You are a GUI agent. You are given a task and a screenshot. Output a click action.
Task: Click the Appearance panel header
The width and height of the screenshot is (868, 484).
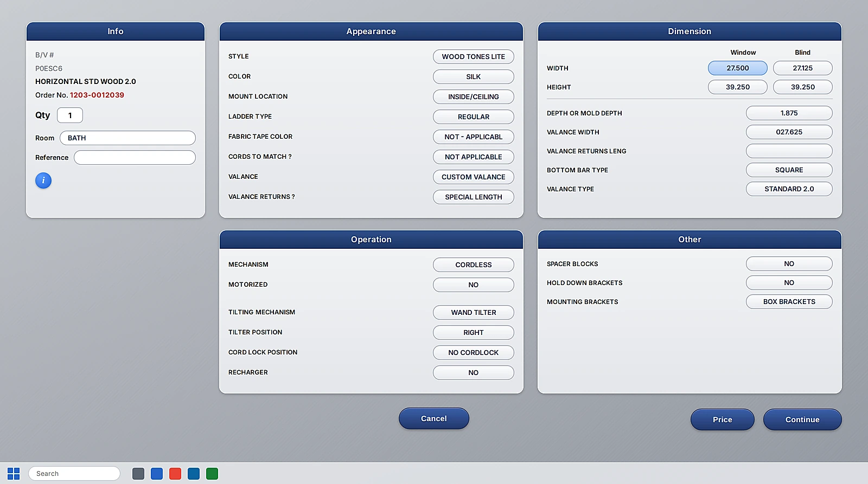point(371,31)
